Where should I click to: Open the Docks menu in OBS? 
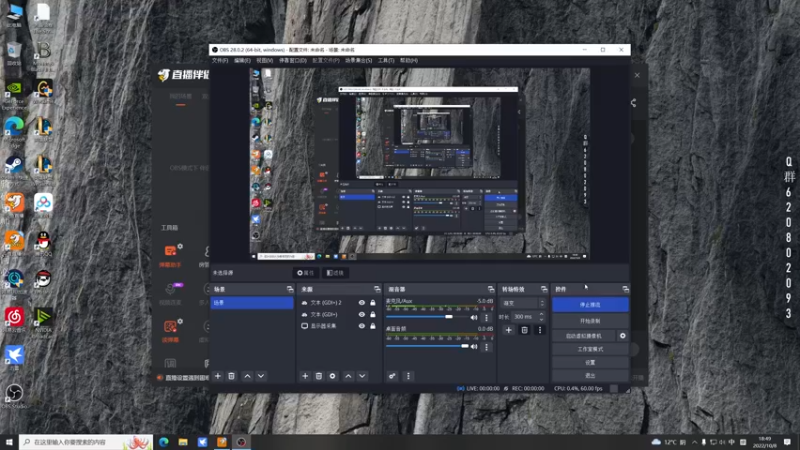click(x=292, y=60)
